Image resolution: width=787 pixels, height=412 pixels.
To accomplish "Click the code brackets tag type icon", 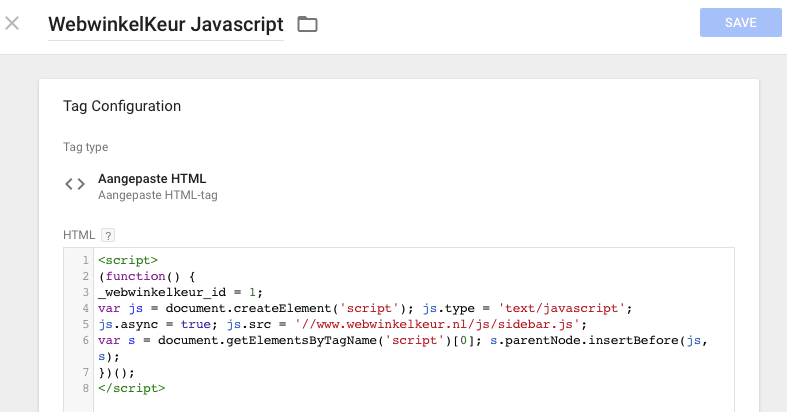I will (x=75, y=184).
